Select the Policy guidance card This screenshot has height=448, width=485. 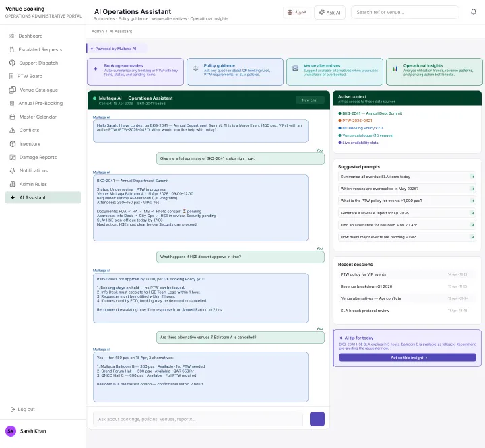[235, 71]
